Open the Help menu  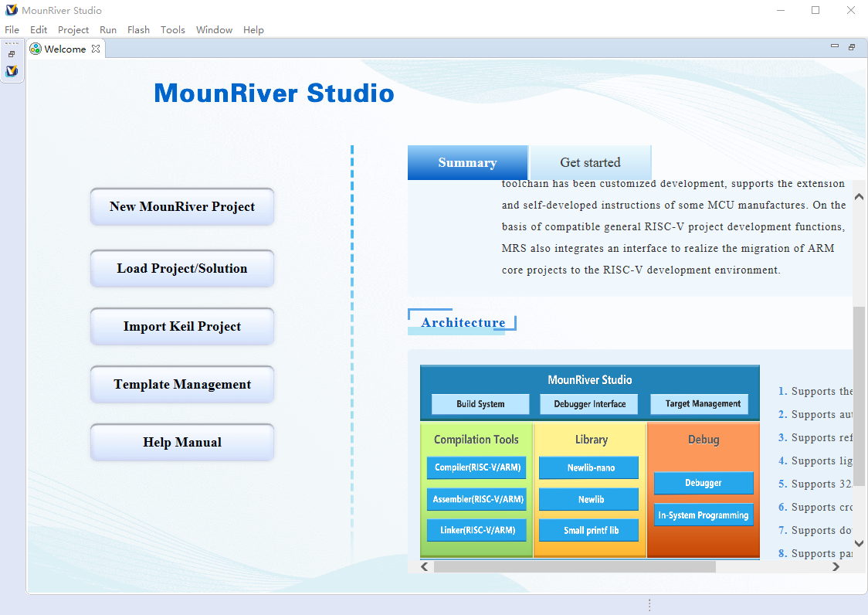[253, 30]
